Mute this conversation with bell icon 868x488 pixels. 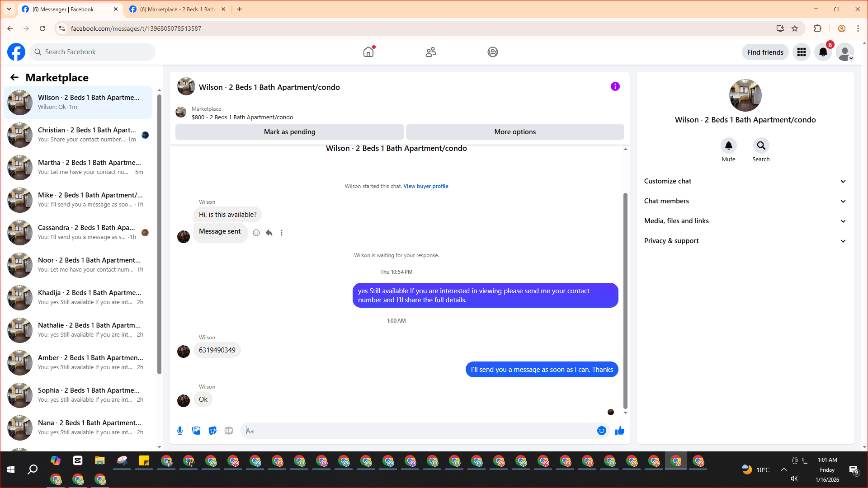728,145
